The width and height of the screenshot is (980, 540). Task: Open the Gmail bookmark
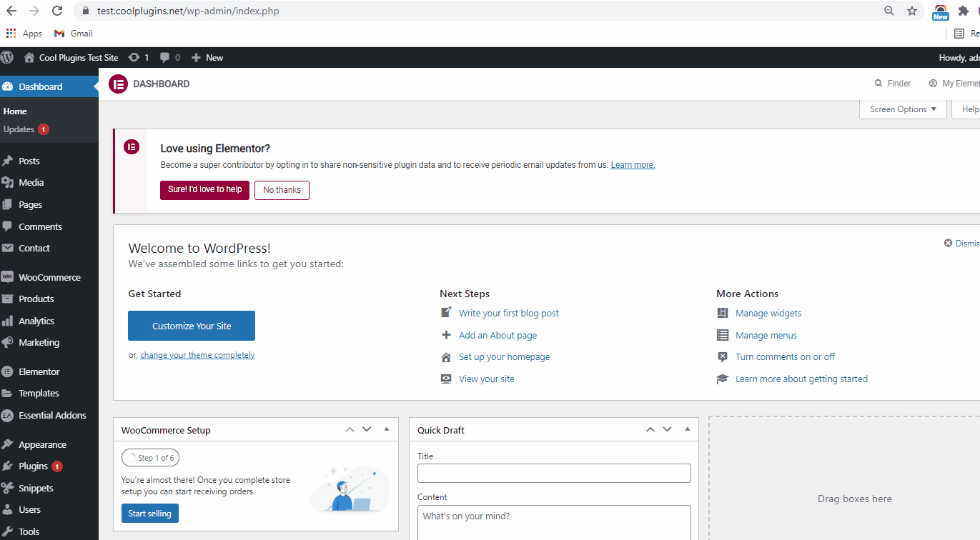point(74,34)
